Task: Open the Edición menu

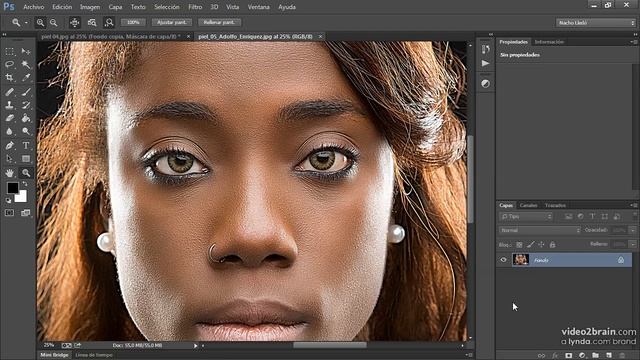Action: 62,7
